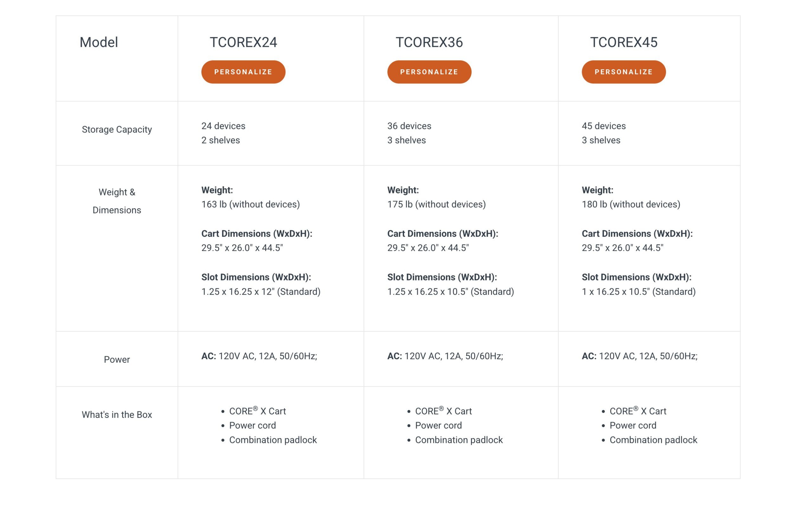The image size is (812, 513).
Task: Click the TCOREX45 model name
Action: pyautogui.click(x=624, y=42)
